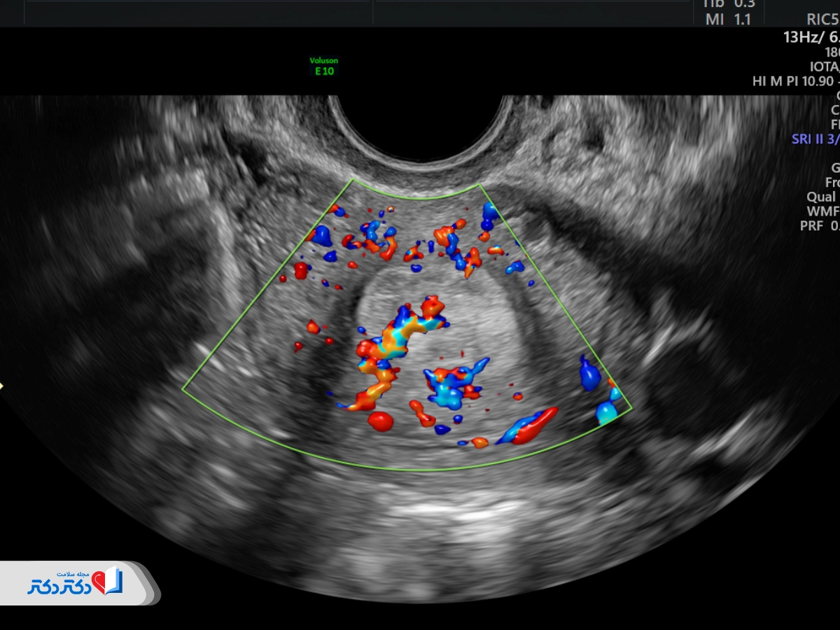
Task: Click the bottom-left corner of Doppler box
Action: click(x=184, y=389)
